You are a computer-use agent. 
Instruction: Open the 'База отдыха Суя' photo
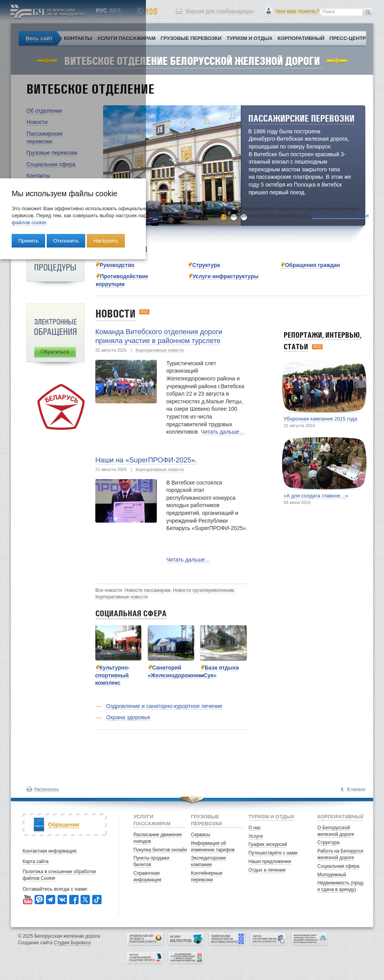(223, 643)
